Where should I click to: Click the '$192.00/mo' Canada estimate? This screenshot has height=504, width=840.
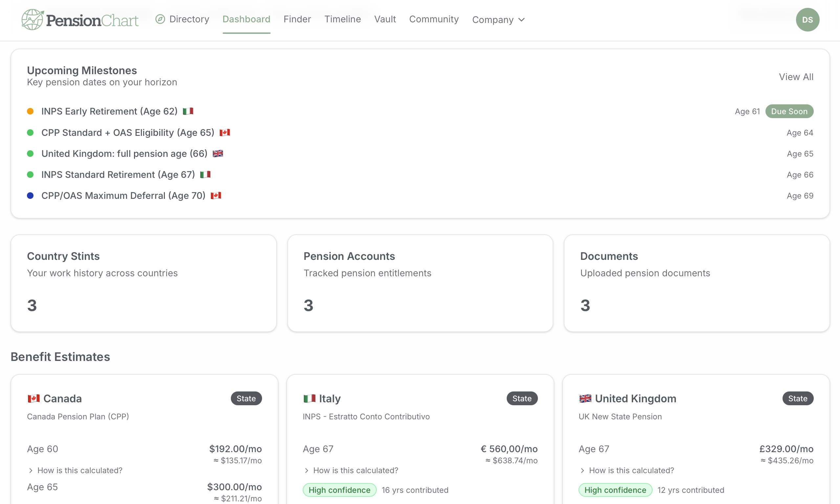pyautogui.click(x=235, y=449)
